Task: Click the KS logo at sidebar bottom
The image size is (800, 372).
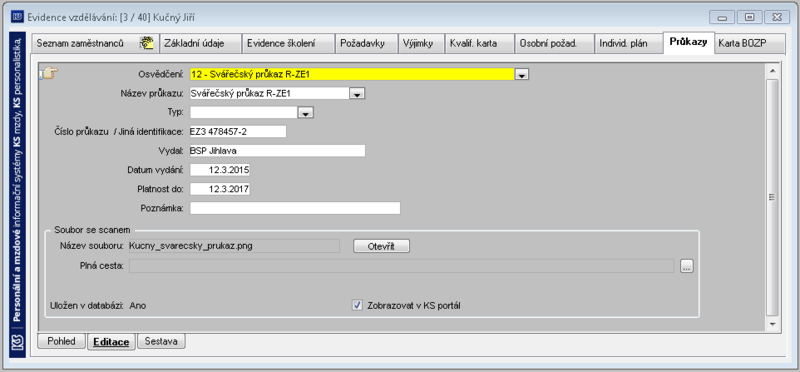Action: tap(17, 342)
